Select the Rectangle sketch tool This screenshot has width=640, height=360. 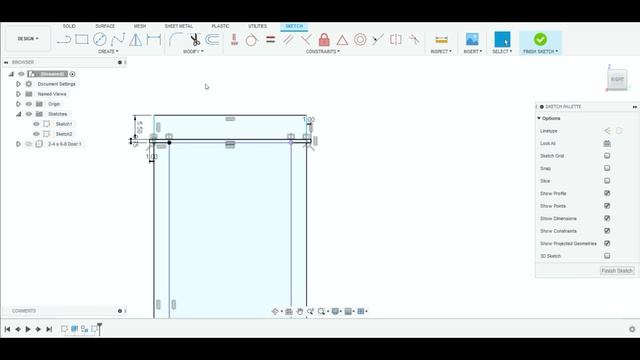(x=82, y=40)
